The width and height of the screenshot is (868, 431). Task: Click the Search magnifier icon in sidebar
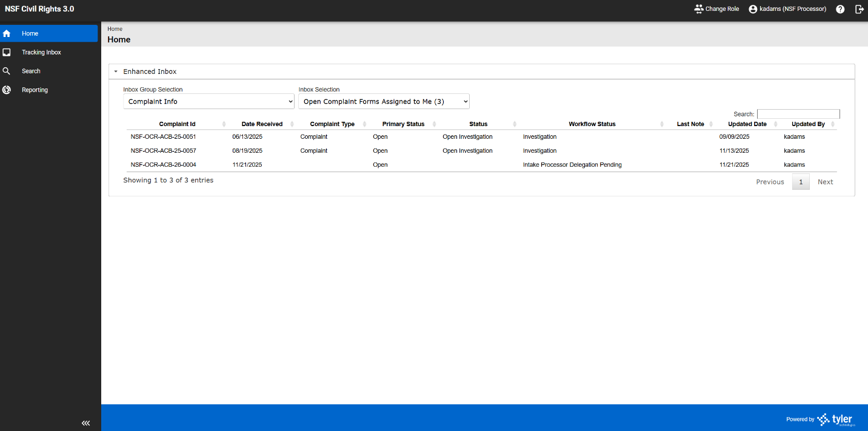click(x=7, y=72)
